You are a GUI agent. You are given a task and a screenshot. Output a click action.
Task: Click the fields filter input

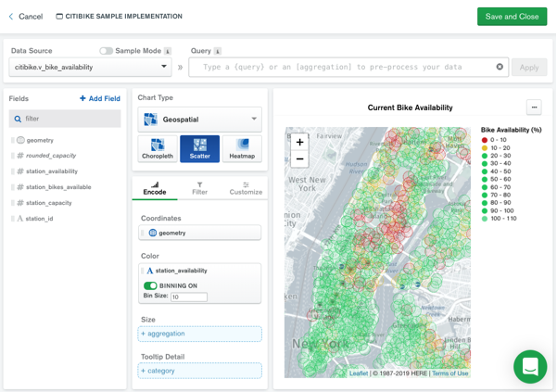point(65,119)
